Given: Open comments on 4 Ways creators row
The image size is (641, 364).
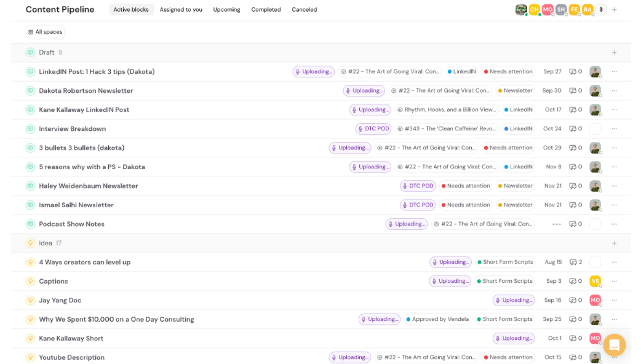Looking at the screenshot, I should (576, 262).
